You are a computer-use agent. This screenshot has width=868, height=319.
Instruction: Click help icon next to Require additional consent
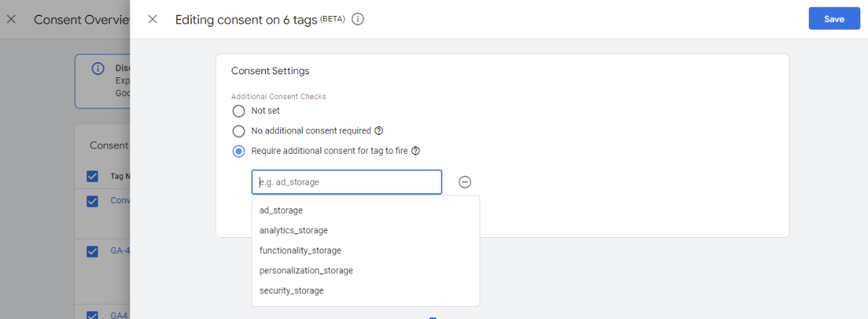416,151
